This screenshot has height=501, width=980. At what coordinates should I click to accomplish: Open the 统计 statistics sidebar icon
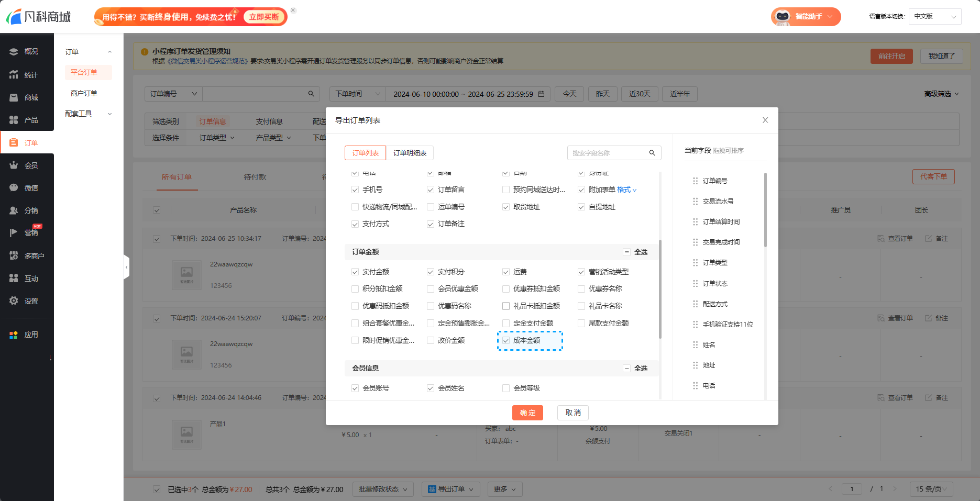pyautogui.click(x=14, y=75)
